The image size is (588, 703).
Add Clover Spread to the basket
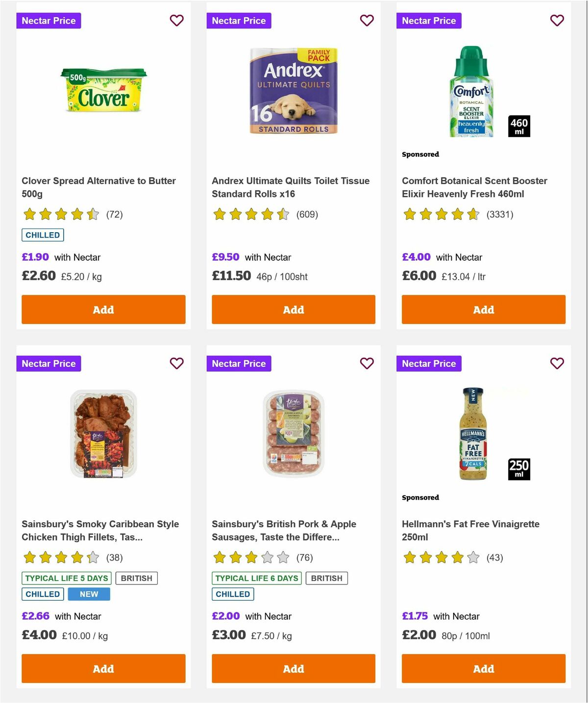tap(103, 310)
